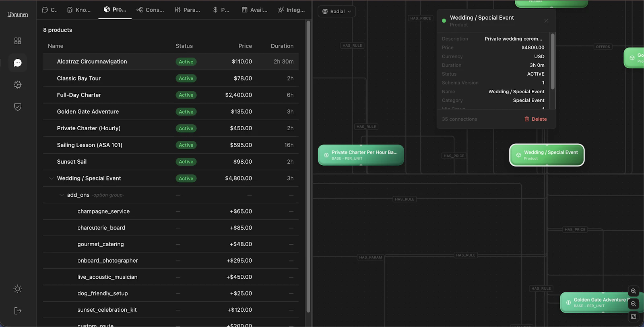Switch to the Parameters tab
Screen dimensions: 644x327
coord(187,10)
